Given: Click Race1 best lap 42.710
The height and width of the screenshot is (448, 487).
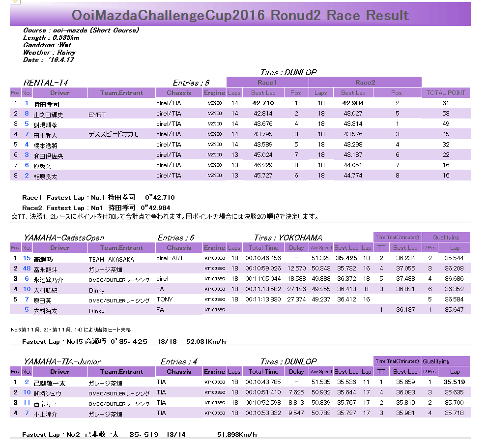Looking at the screenshot, I should 263,103.
